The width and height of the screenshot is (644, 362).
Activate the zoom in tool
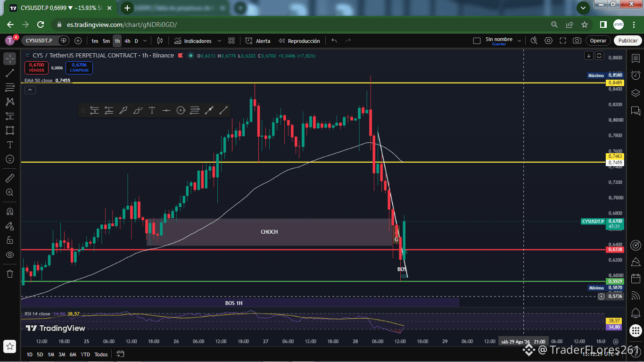(x=10, y=192)
